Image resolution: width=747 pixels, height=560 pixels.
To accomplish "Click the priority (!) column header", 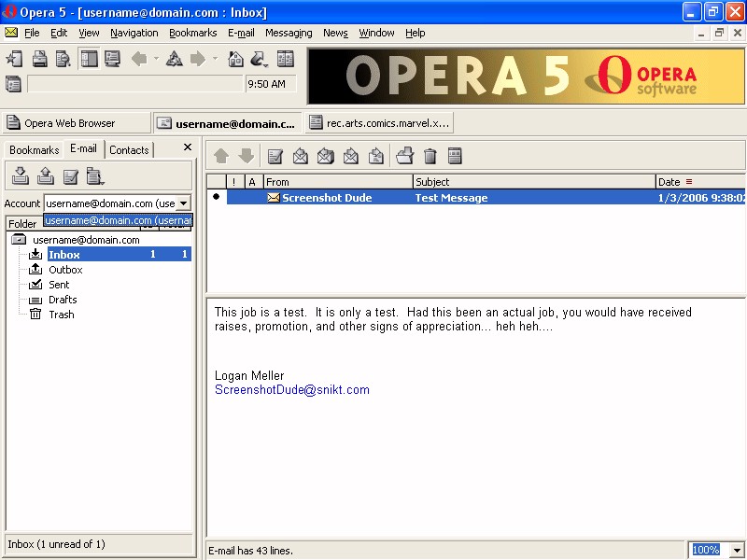I will (x=235, y=182).
